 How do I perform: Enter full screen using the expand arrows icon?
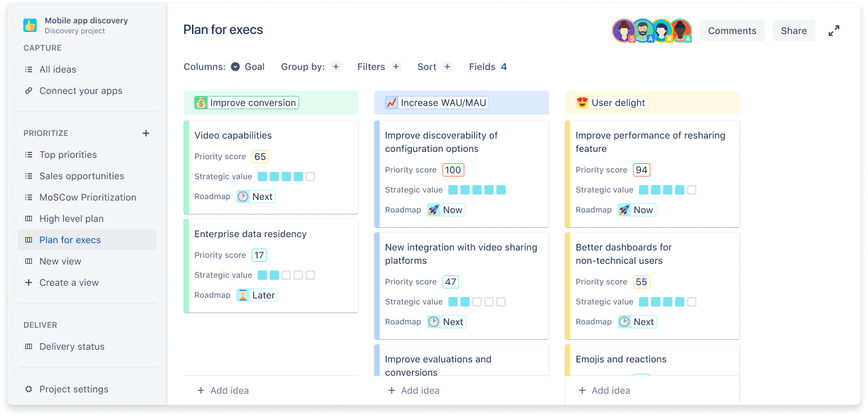[x=834, y=30]
